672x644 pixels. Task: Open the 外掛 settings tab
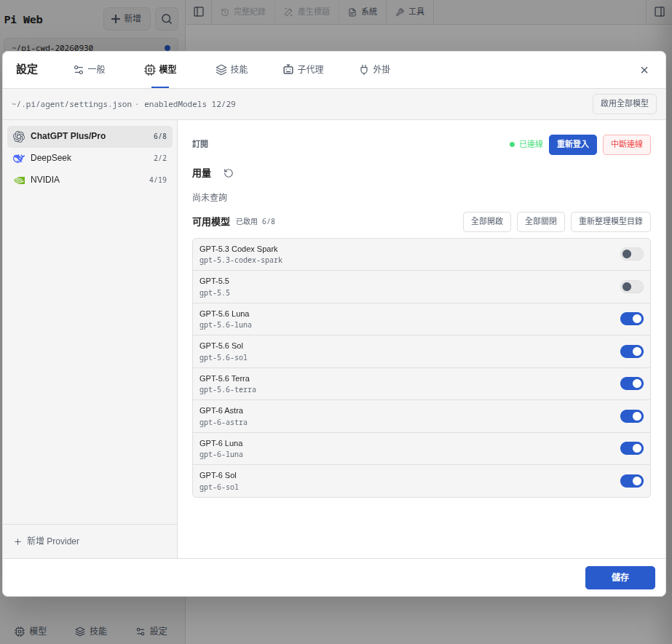pyautogui.click(x=375, y=69)
